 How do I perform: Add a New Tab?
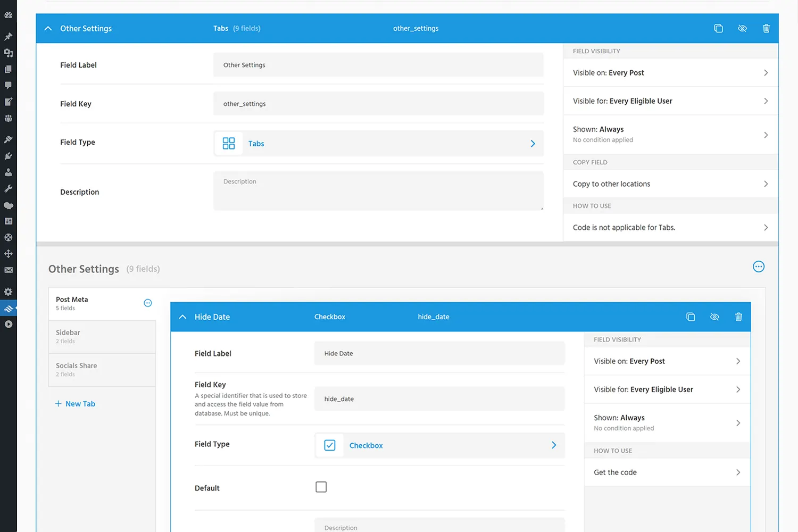point(75,404)
